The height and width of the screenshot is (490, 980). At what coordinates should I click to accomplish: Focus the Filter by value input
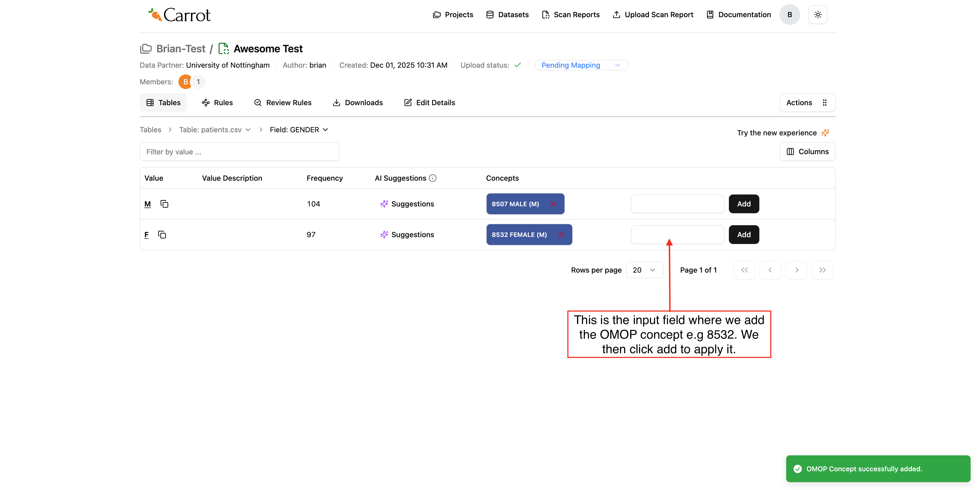[239, 152]
